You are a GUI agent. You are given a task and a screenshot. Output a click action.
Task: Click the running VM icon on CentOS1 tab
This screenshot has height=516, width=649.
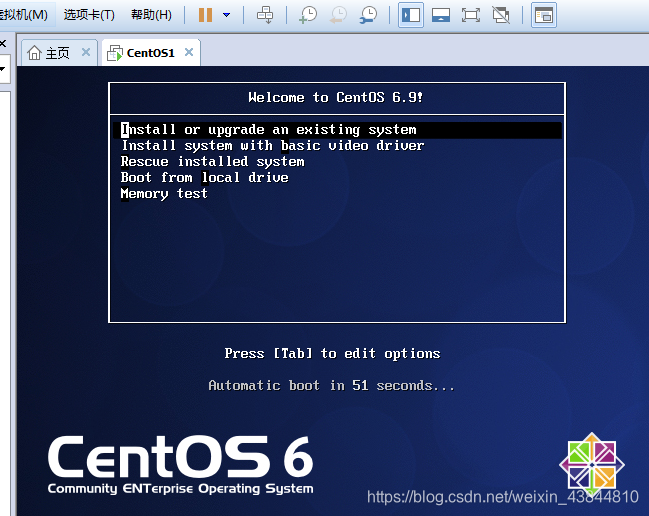pyautogui.click(x=115, y=53)
